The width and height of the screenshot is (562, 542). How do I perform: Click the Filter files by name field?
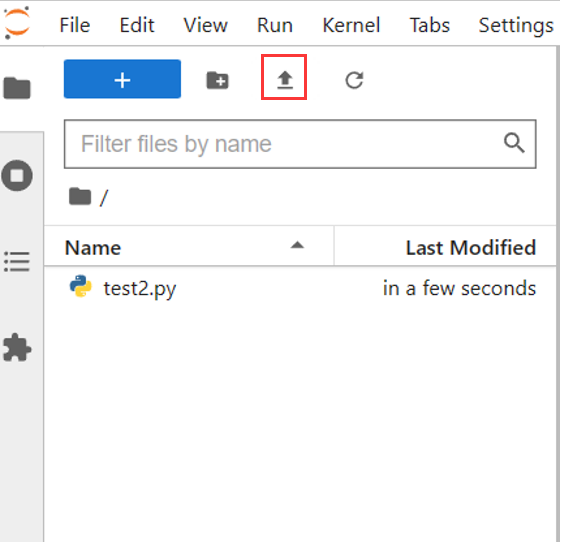coord(300,144)
